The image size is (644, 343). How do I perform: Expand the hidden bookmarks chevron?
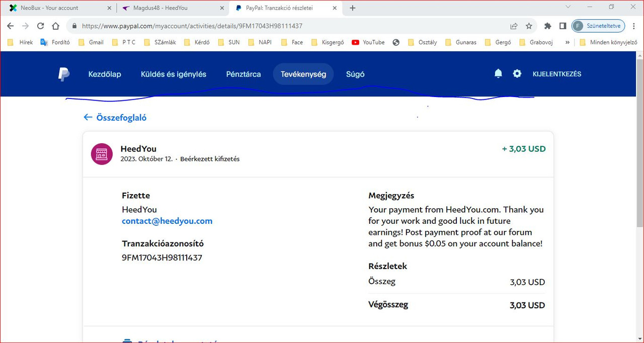568,42
